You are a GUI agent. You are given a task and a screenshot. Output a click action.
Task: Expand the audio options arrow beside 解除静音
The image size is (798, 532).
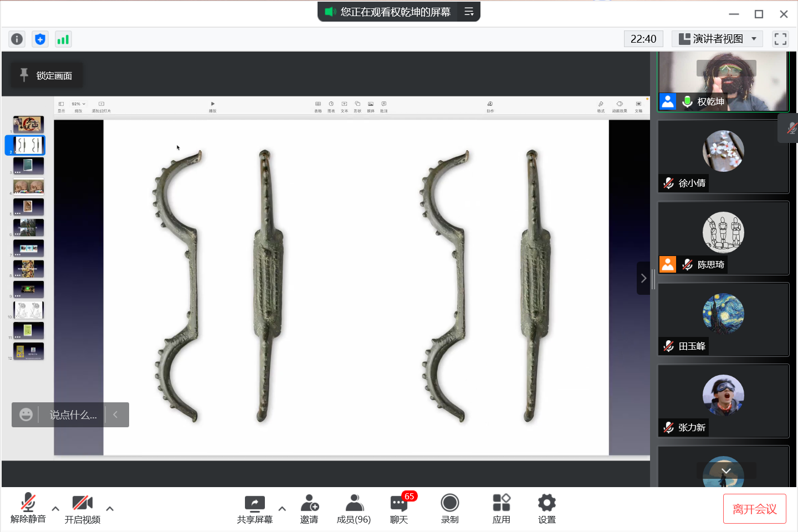55,508
